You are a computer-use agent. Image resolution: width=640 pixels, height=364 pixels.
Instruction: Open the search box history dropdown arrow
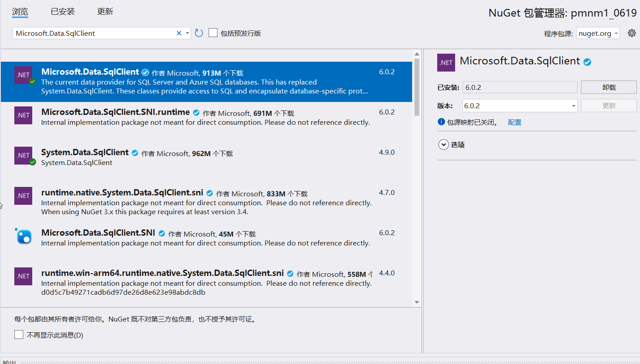pos(187,33)
